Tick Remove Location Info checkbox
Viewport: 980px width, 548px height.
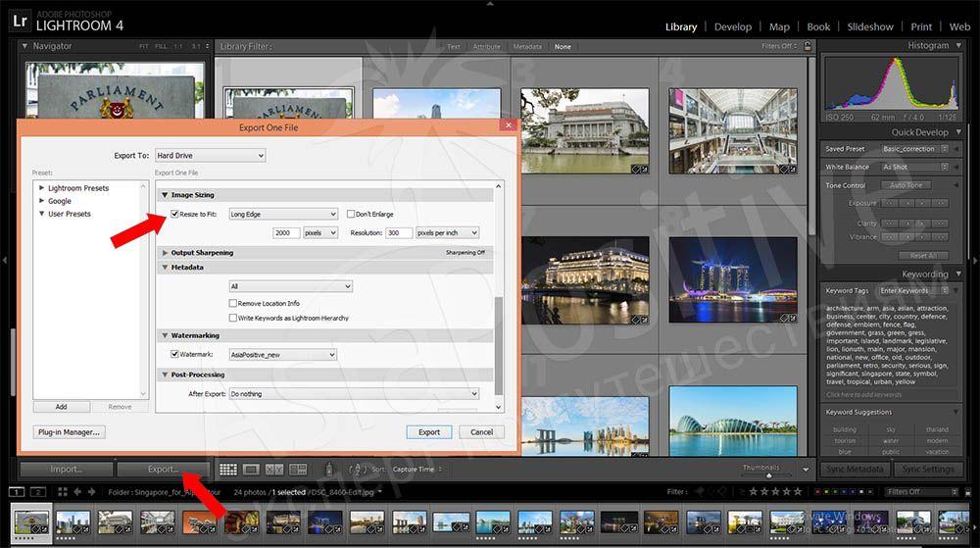[232, 303]
